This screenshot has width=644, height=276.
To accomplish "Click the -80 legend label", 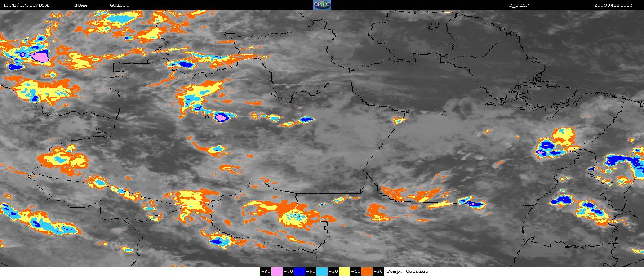I will pos(266,272).
